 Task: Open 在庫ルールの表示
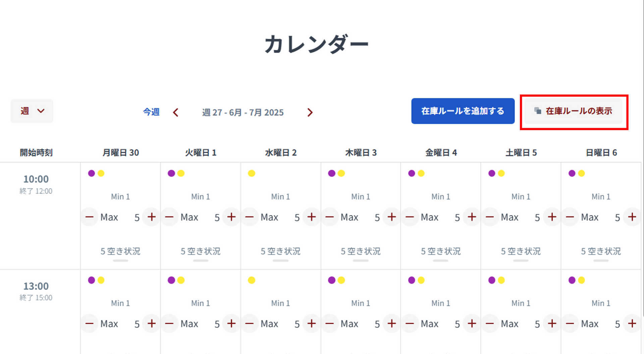click(574, 111)
